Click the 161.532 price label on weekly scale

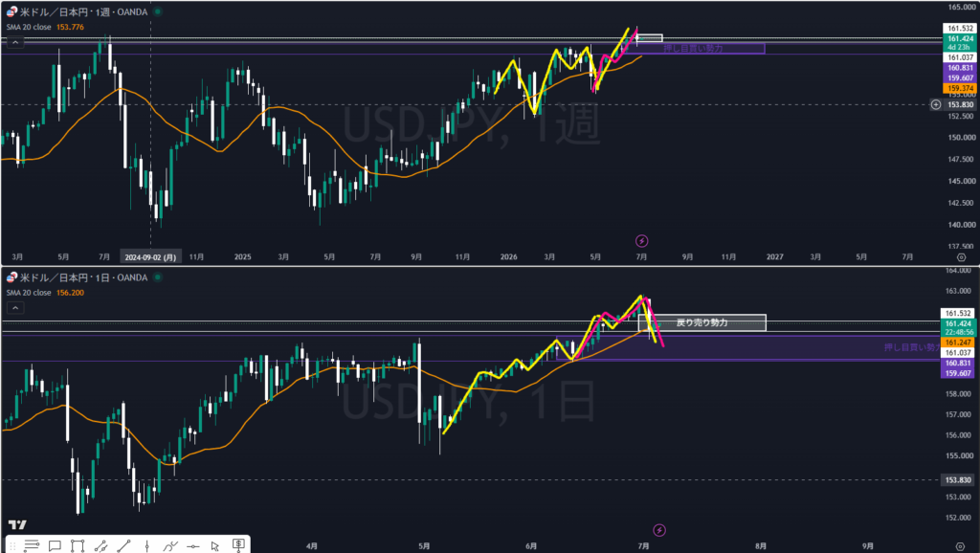coord(959,28)
